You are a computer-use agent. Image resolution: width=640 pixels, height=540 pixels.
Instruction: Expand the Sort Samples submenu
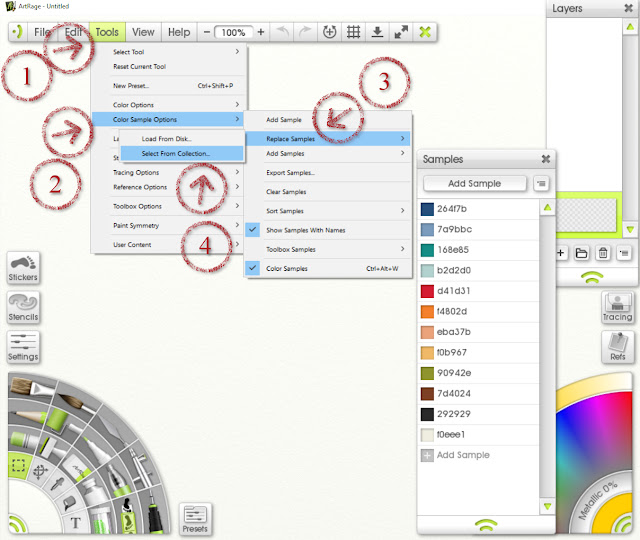[x=328, y=211]
